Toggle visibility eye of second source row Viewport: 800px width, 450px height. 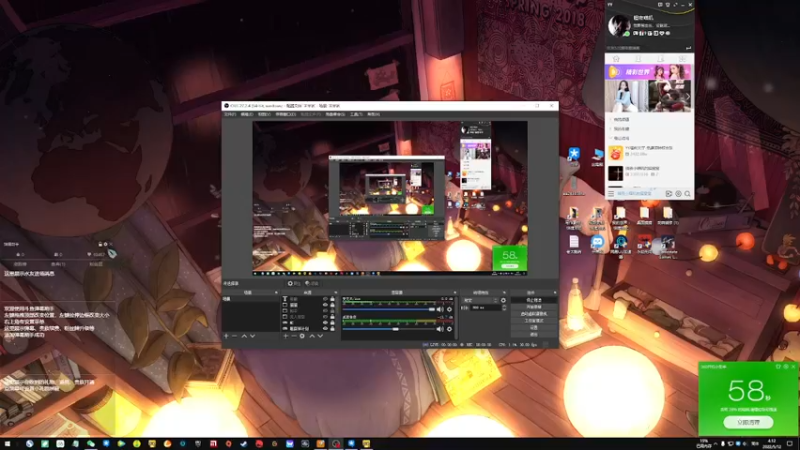[x=326, y=305]
